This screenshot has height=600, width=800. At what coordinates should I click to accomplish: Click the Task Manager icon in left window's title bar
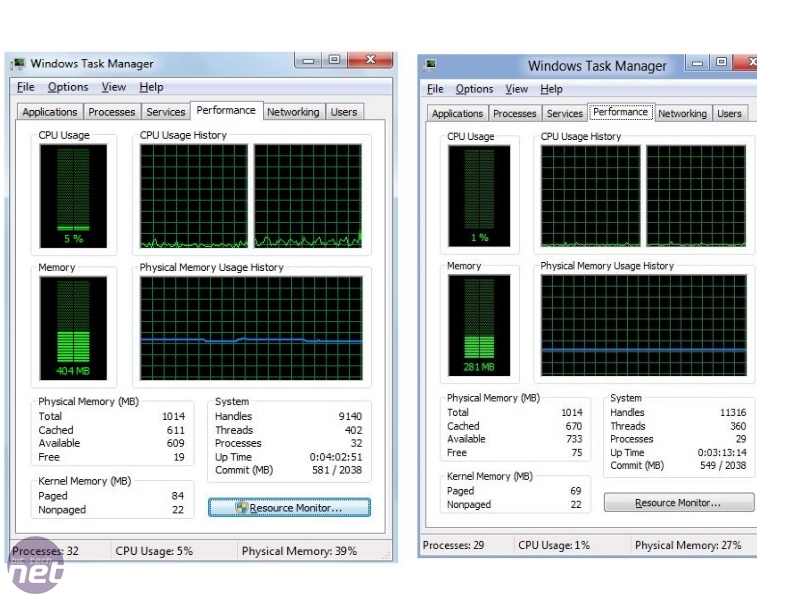click(19, 64)
